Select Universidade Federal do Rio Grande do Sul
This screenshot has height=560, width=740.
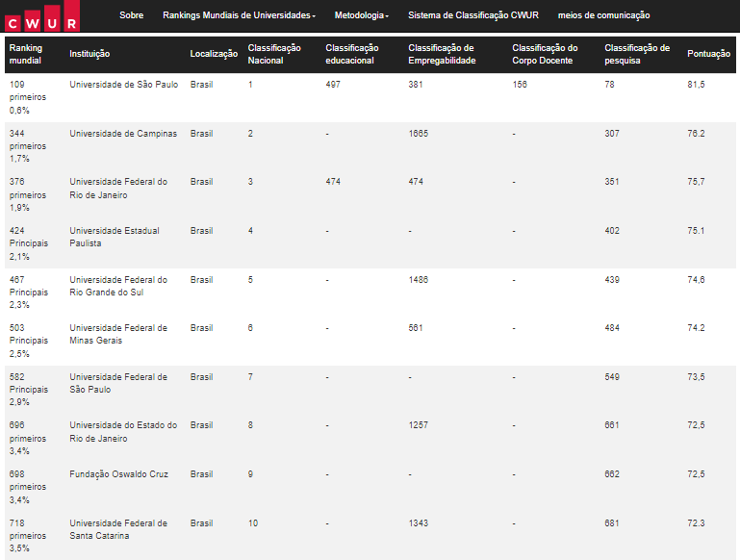(x=118, y=286)
